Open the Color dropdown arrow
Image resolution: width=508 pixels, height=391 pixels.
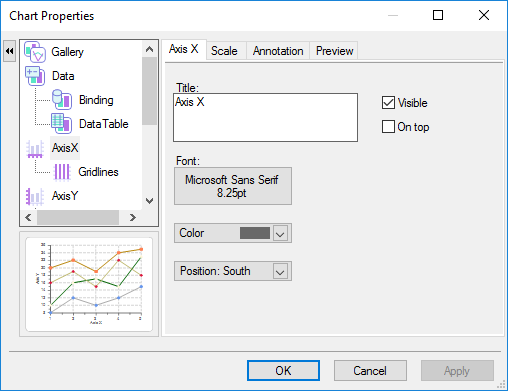(280, 233)
